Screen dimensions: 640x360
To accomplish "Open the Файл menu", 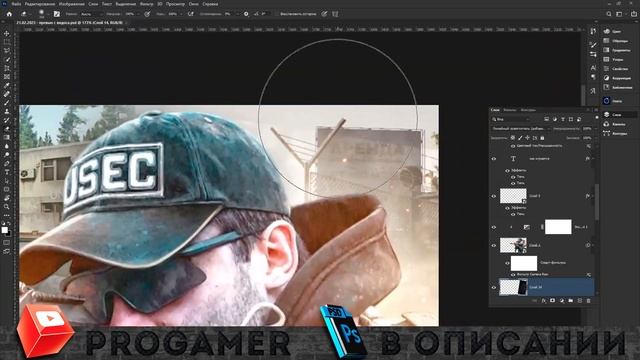I will pos(16,4).
